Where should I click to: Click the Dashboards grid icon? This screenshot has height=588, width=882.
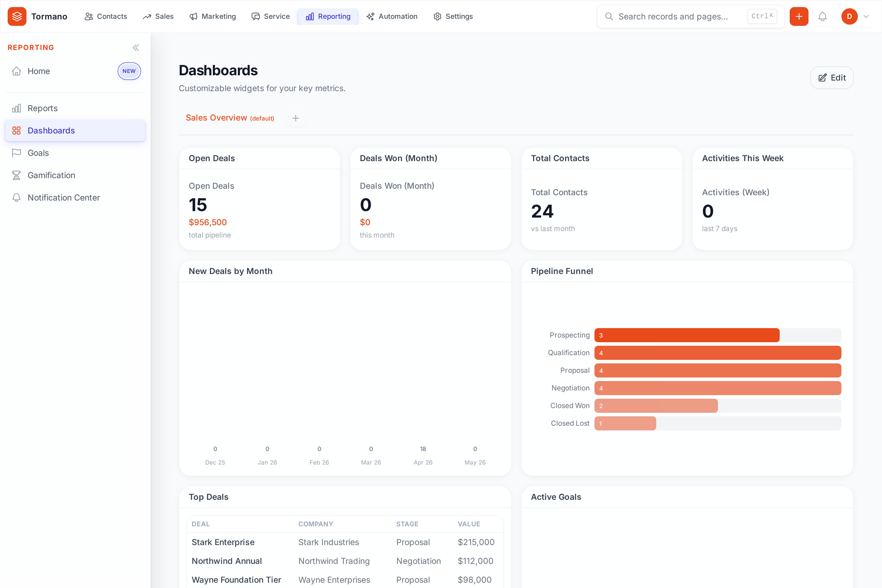coord(16,131)
